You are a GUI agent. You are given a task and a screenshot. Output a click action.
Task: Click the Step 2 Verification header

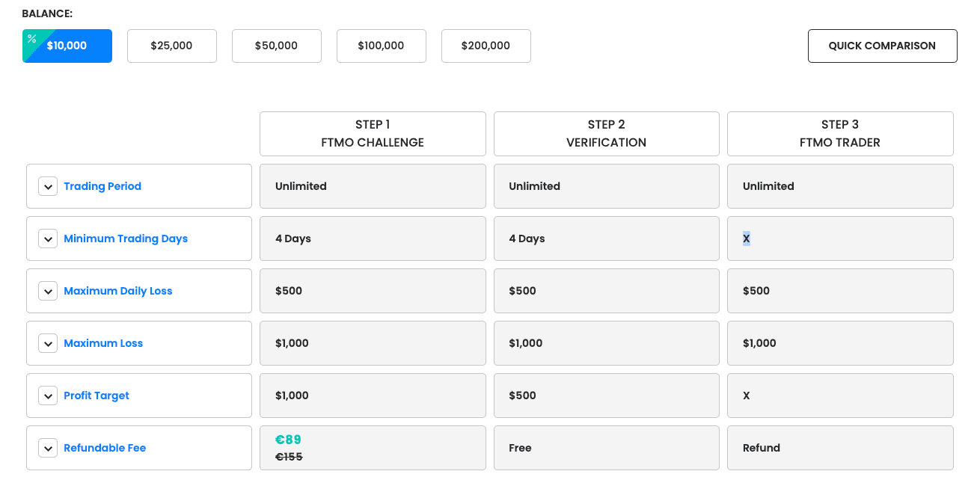point(606,134)
